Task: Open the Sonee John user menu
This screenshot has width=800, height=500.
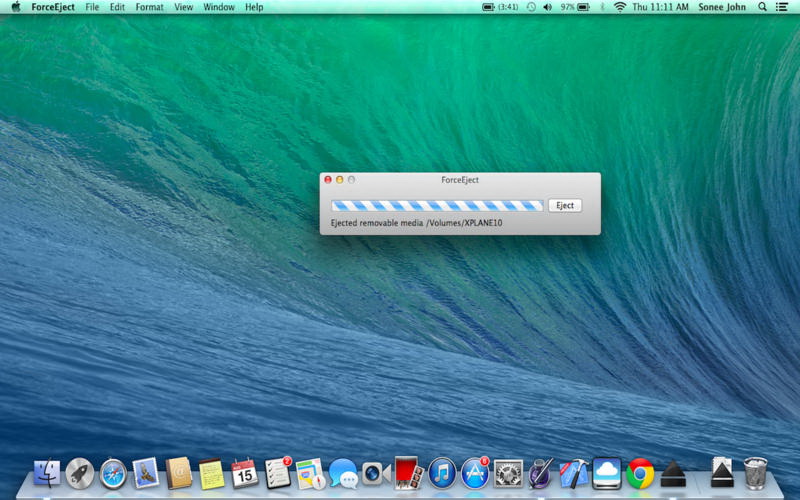Action: [721, 7]
